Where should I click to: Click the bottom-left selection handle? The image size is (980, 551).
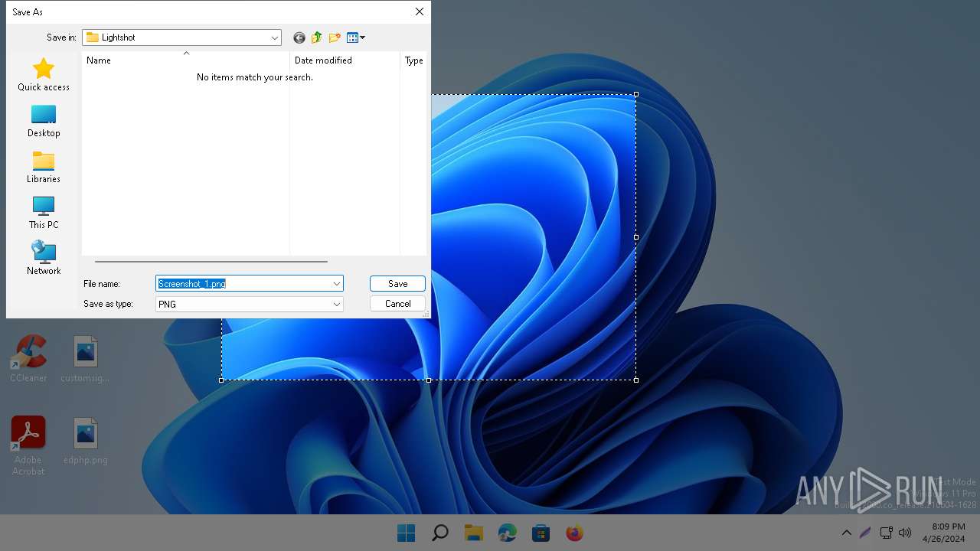tap(221, 380)
